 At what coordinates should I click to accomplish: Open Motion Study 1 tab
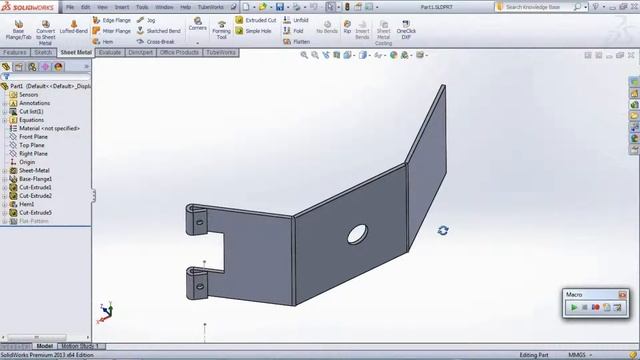pos(80,346)
